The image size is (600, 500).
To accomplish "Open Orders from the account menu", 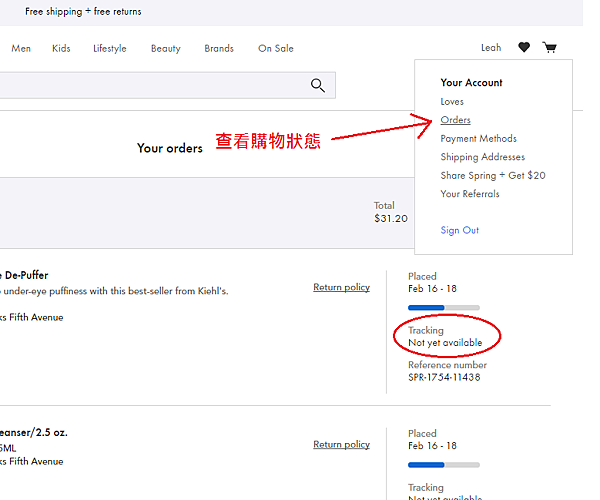I will 455,120.
